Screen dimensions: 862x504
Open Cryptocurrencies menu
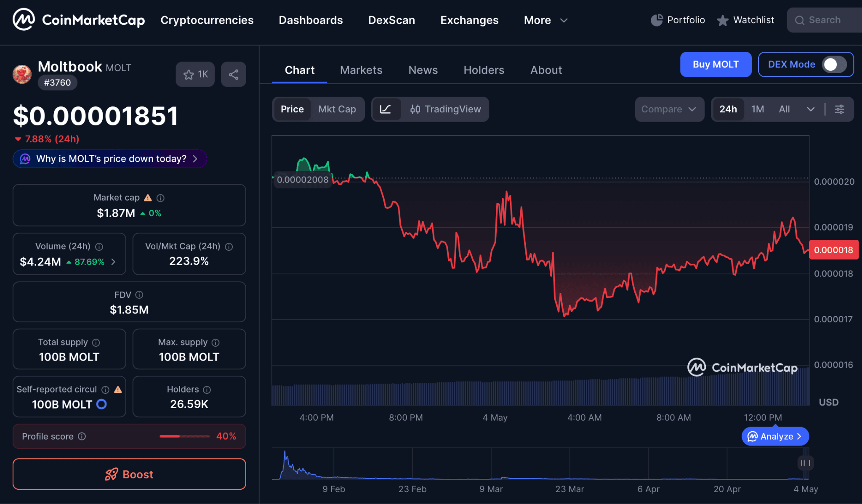pyautogui.click(x=207, y=20)
